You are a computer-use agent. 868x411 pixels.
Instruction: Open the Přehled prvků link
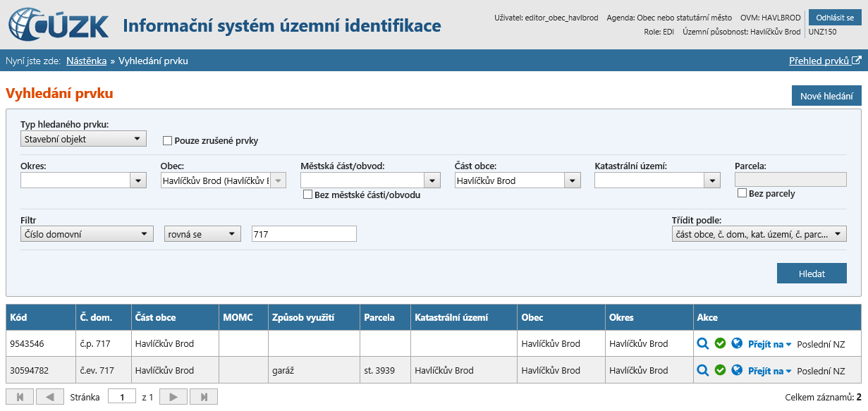point(824,61)
